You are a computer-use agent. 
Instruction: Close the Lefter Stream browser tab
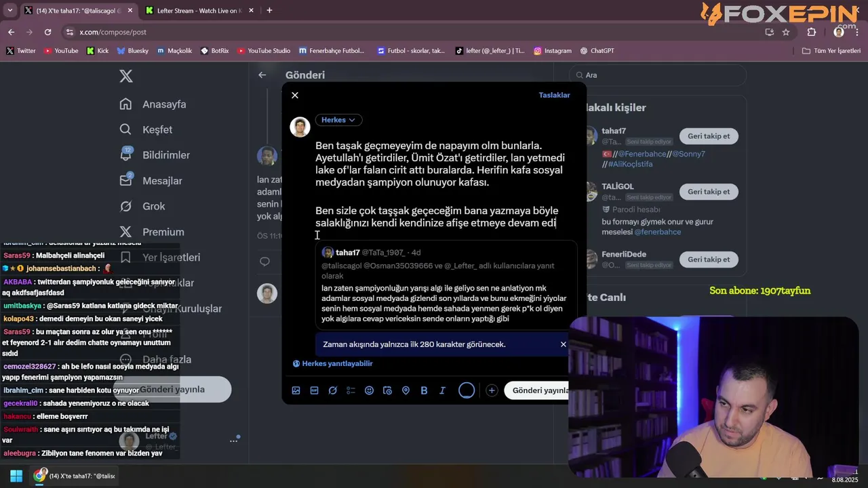252,11
